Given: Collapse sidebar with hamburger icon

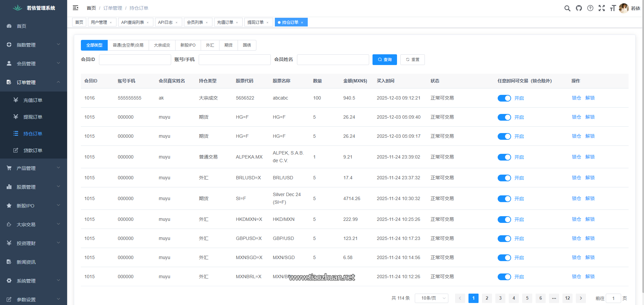Looking at the screenshot, I should 76,8.
